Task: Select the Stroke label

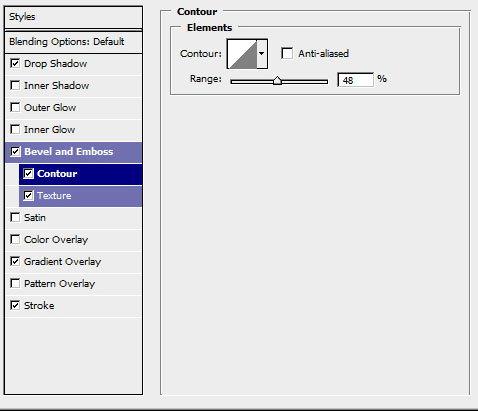Action: click(x=39, y=305)
